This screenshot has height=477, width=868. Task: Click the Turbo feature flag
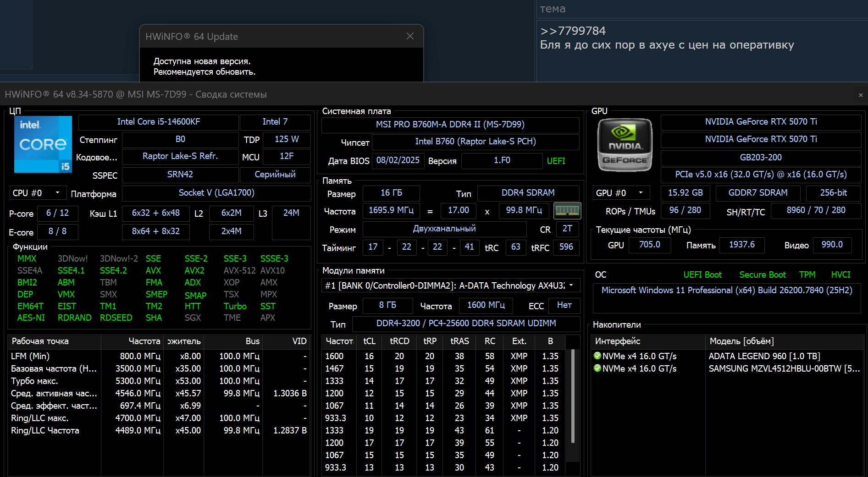point(235,307)
